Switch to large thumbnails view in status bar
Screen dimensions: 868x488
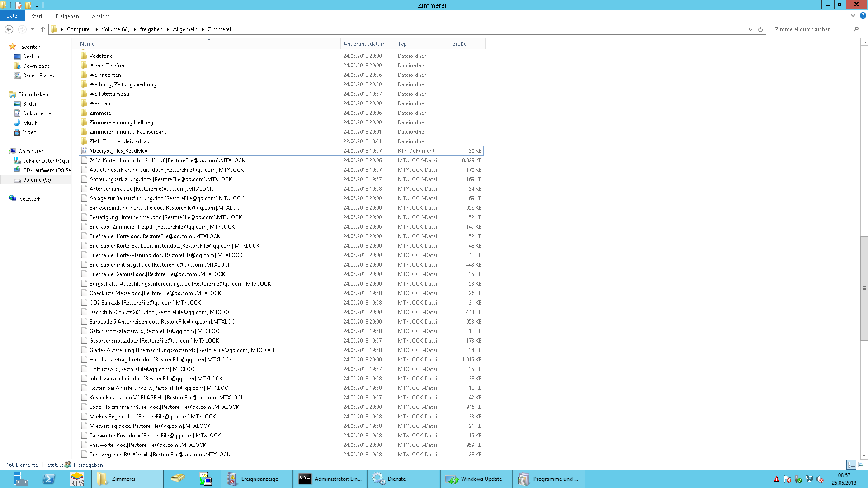click(861, 465)
